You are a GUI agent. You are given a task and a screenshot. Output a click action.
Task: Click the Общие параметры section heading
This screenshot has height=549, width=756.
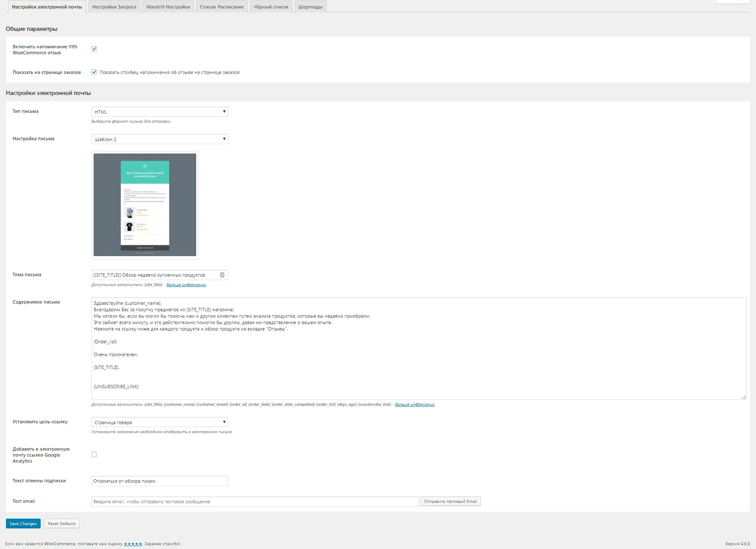pyautogui.click(x=32, y=29)
